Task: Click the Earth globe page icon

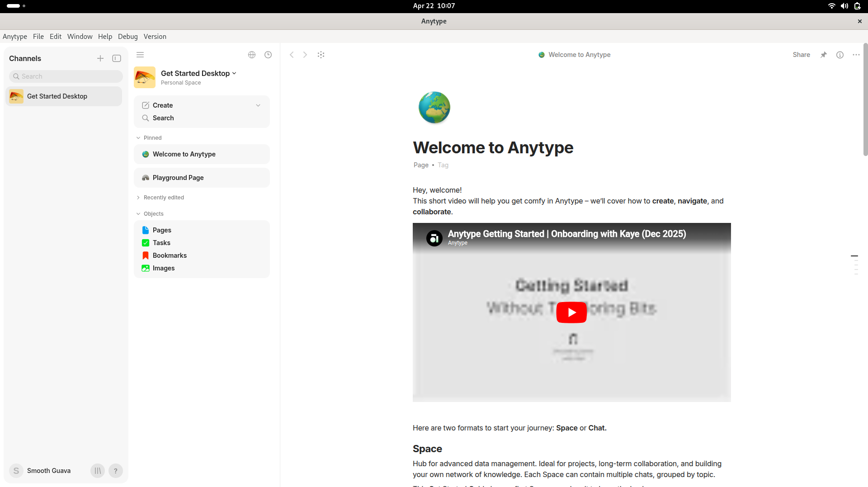Action: click(x=434, y=108)
